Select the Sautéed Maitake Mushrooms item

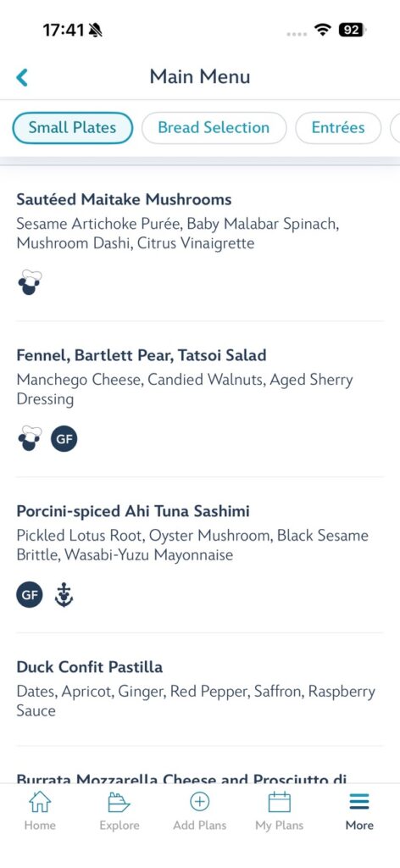pos(200,243)
